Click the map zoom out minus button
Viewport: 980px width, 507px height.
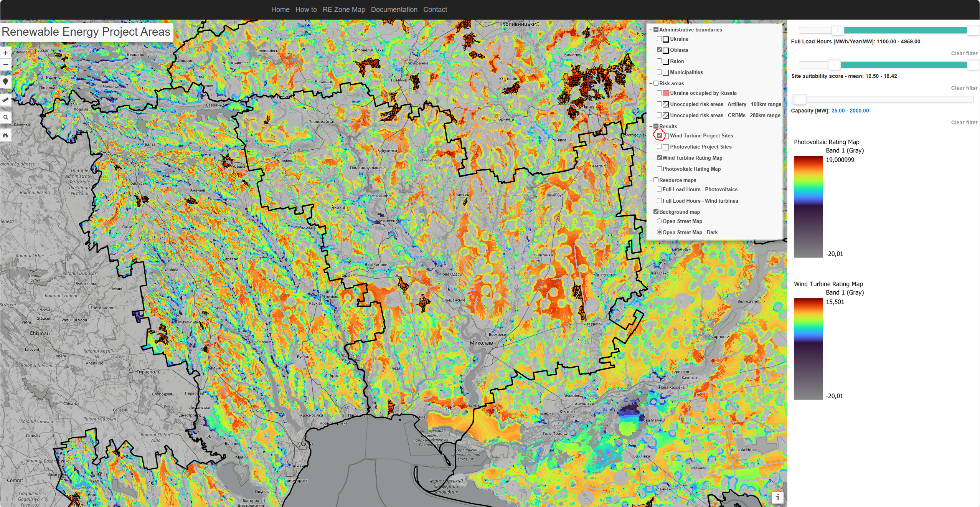point(5,64)
